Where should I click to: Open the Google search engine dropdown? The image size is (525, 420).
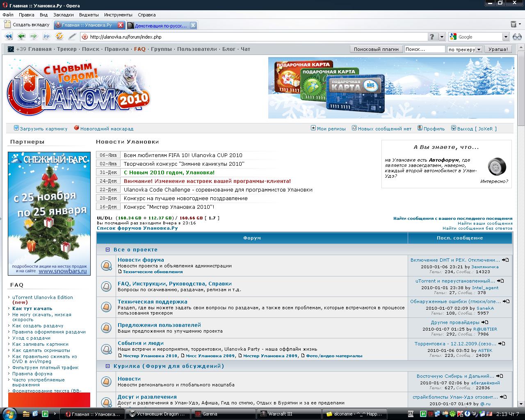[x=506, y=37]
